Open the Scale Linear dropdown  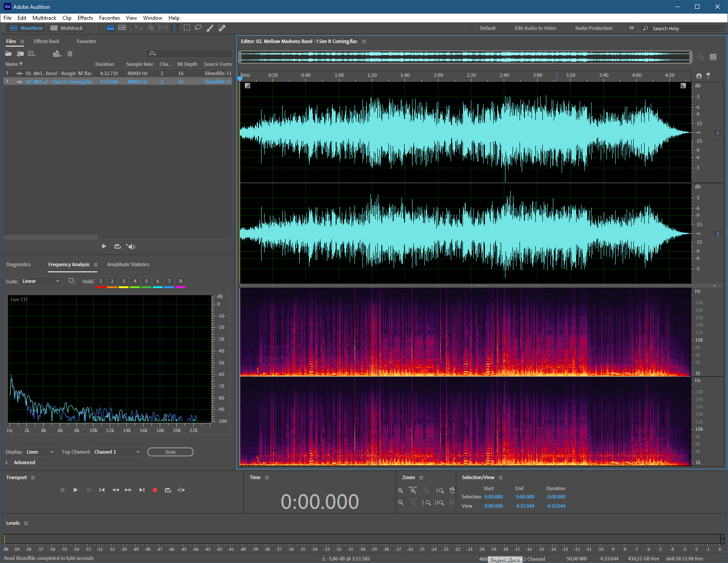[40, 281]
